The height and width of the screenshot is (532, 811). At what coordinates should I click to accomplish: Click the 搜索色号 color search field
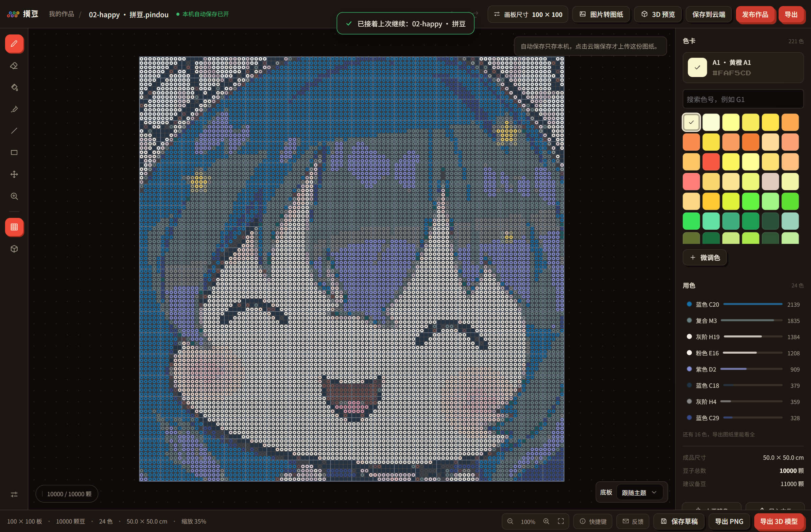pos(743,99)
